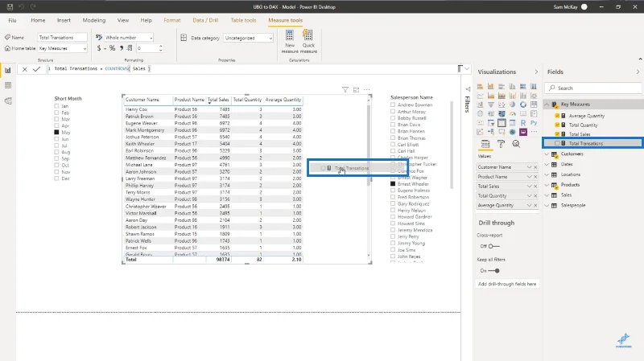The image size is (644, 361).
Task: Click the New measure button
Action: click(290, 42)
